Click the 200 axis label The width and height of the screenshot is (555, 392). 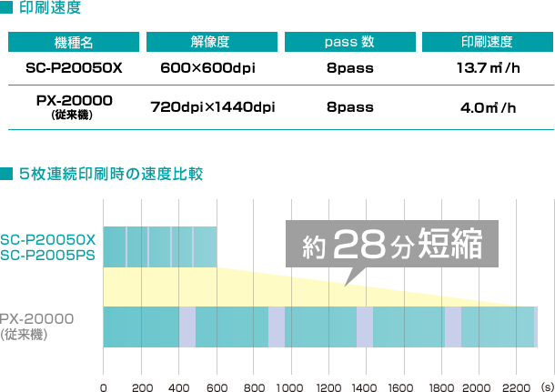point(142,387)
